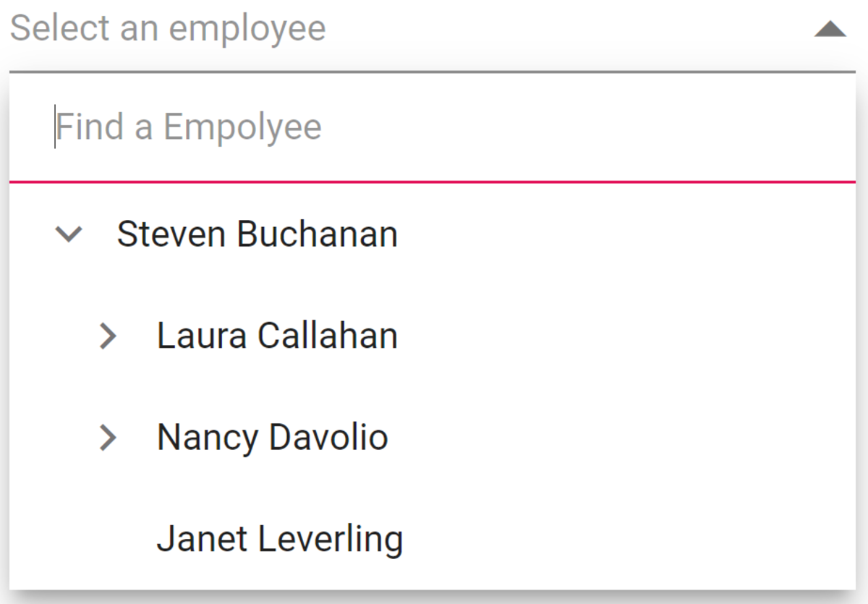Click the Janet Leverling name label
The height and width of the screenshot is (604, 868).
(x=279, y=539)
